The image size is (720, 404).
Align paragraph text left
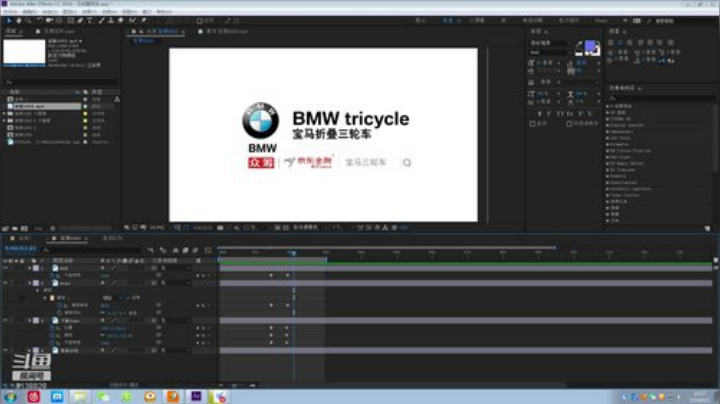point(611,42)
